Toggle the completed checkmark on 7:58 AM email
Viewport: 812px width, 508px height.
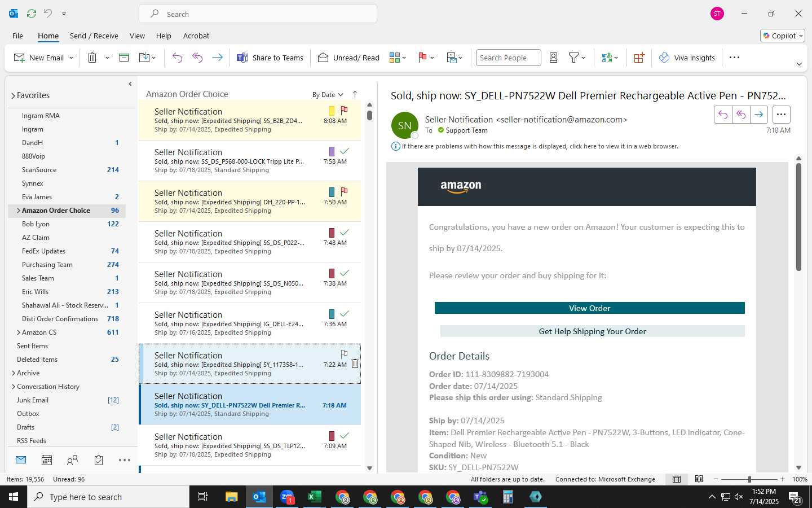click(x=345, y=151)
